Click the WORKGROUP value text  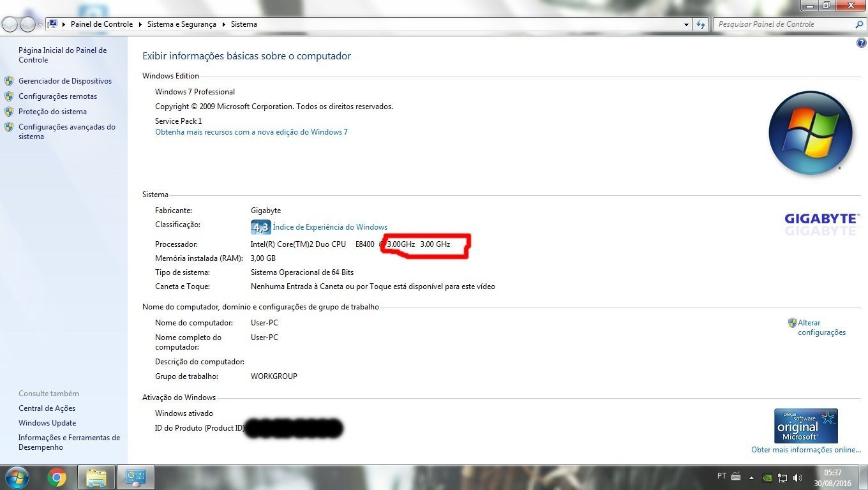click(274, 376)
